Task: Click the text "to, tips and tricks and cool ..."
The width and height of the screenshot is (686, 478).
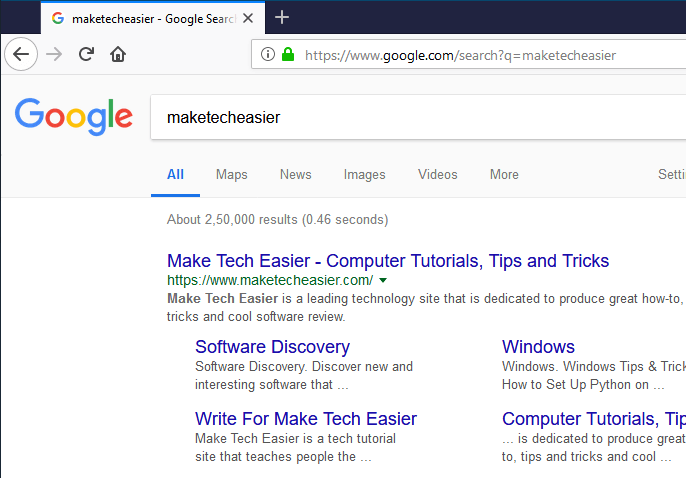Action: 586,457
